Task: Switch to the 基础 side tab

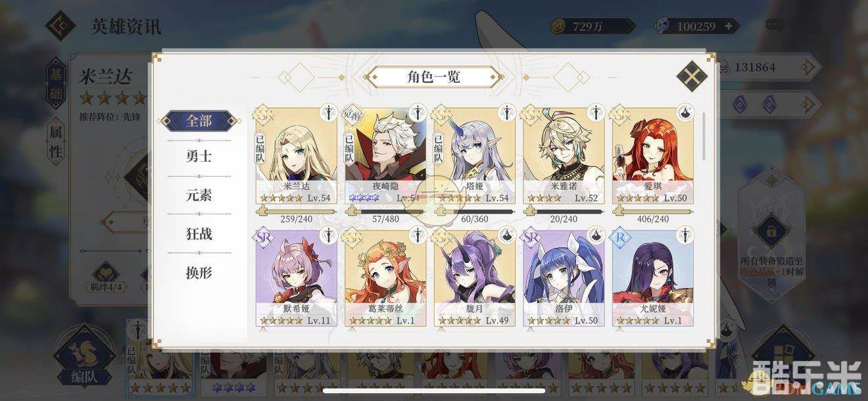Action: [x=57, y=84]
